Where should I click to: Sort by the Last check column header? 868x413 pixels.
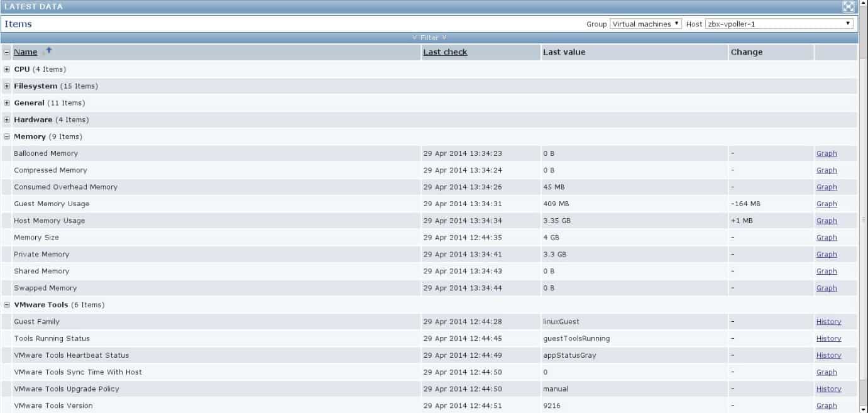pos(445,52)
